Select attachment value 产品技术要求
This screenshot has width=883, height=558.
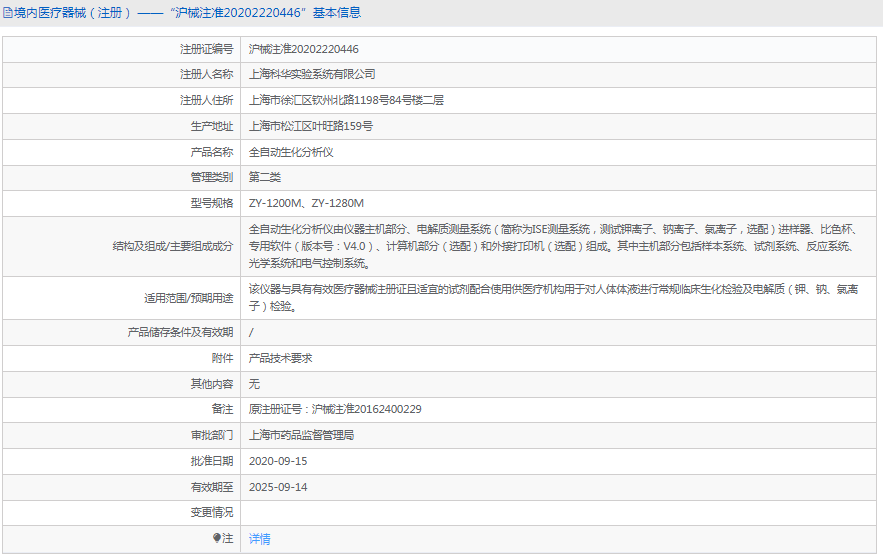280,358
